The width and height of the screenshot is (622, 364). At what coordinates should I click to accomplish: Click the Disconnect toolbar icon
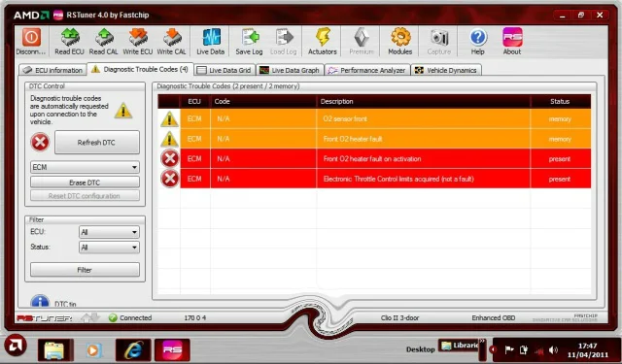(x=31, y=38)
